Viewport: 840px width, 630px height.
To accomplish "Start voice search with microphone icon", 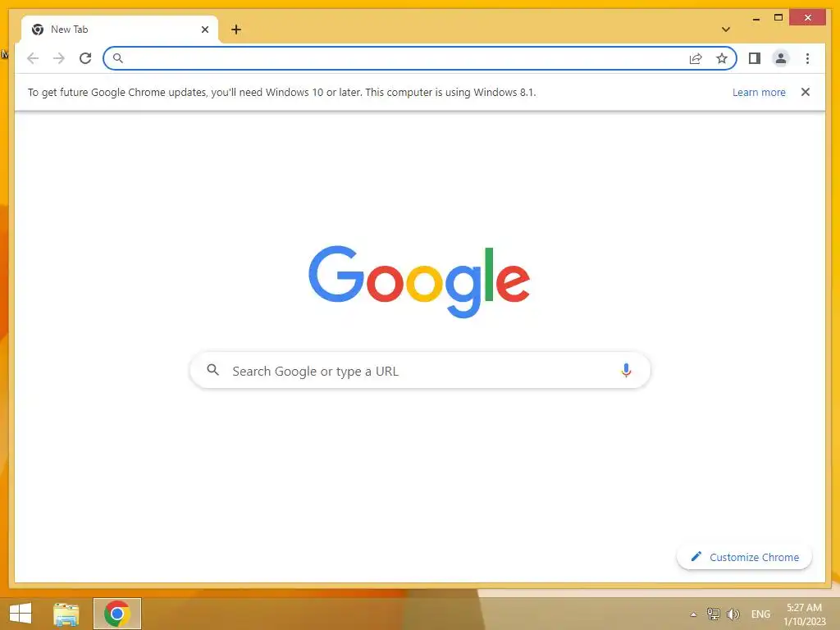I will 626,370.
